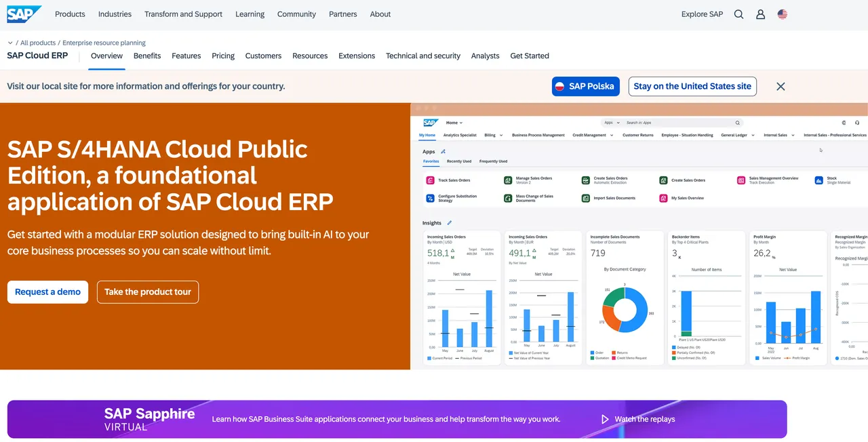Open the user profile icon

[760, 14]
